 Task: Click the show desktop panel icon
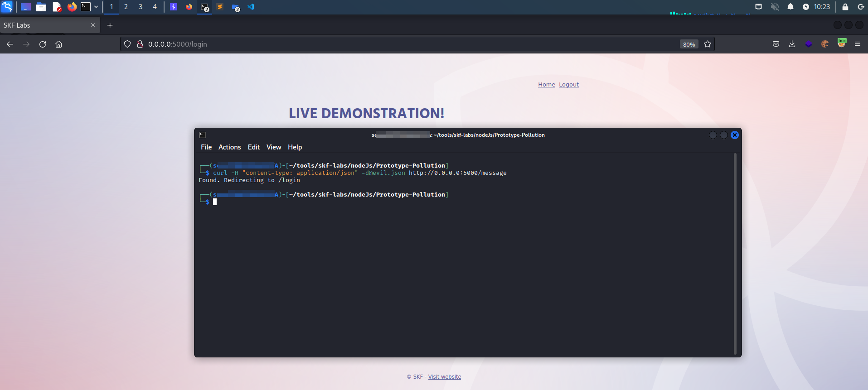pyautogui.click(x=26, y=7)
